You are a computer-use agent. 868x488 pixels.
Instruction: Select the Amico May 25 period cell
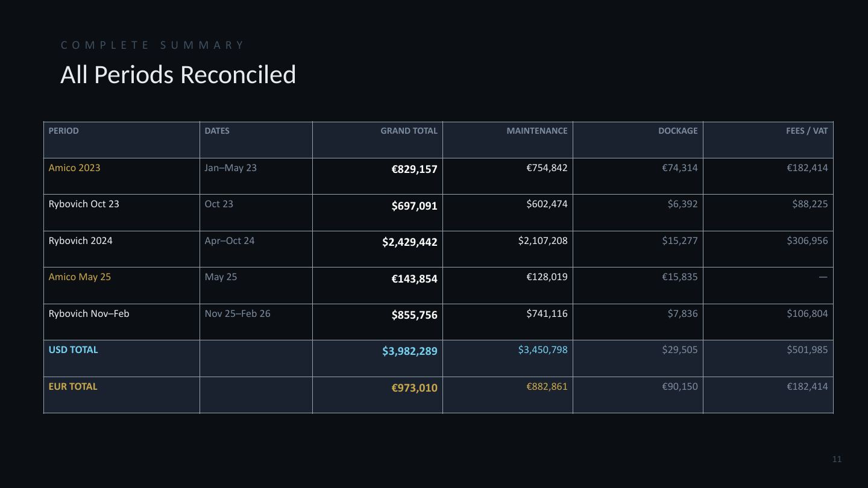point(122,286)
